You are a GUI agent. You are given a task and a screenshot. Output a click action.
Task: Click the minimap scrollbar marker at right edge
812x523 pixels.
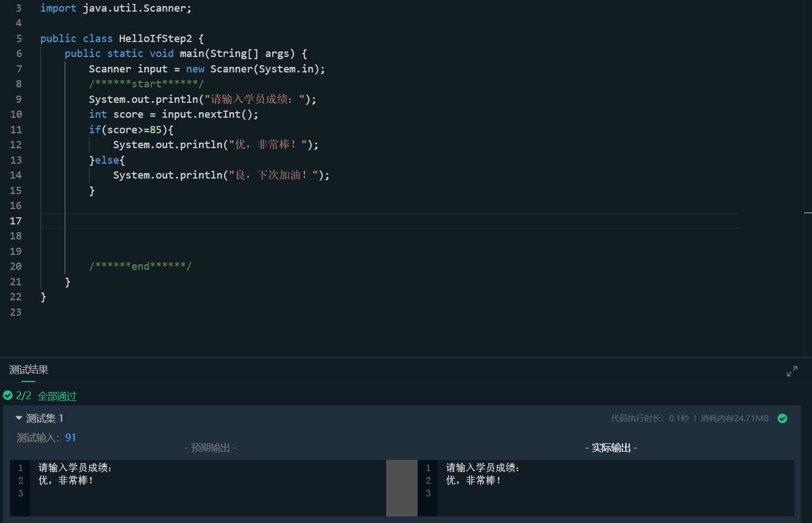click(808, 213)
